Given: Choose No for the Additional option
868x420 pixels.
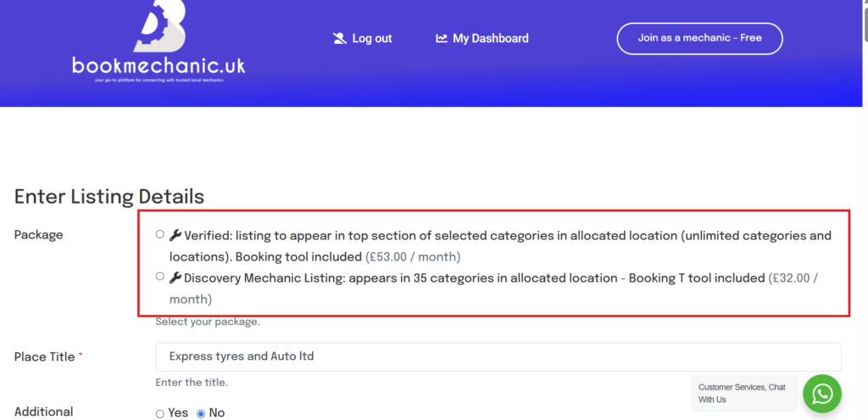Looking at the screenshot, I should click(201, 414).
